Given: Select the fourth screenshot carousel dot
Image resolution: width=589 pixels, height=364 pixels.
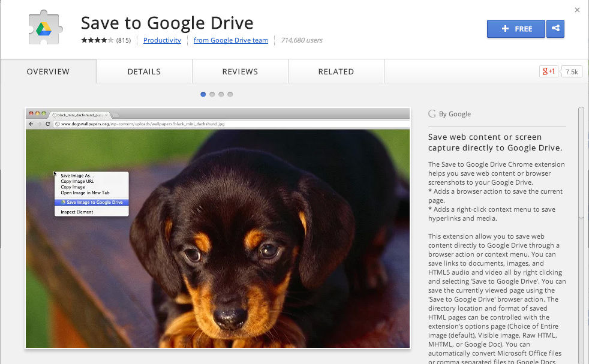Looking at the screenshot, I should [x=230, y=94].
